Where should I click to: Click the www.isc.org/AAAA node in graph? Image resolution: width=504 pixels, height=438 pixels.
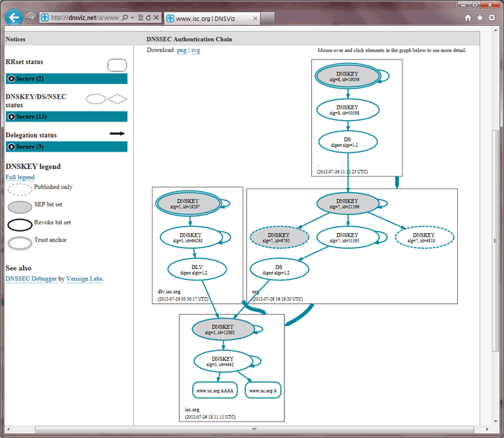(x=215, y=391)
